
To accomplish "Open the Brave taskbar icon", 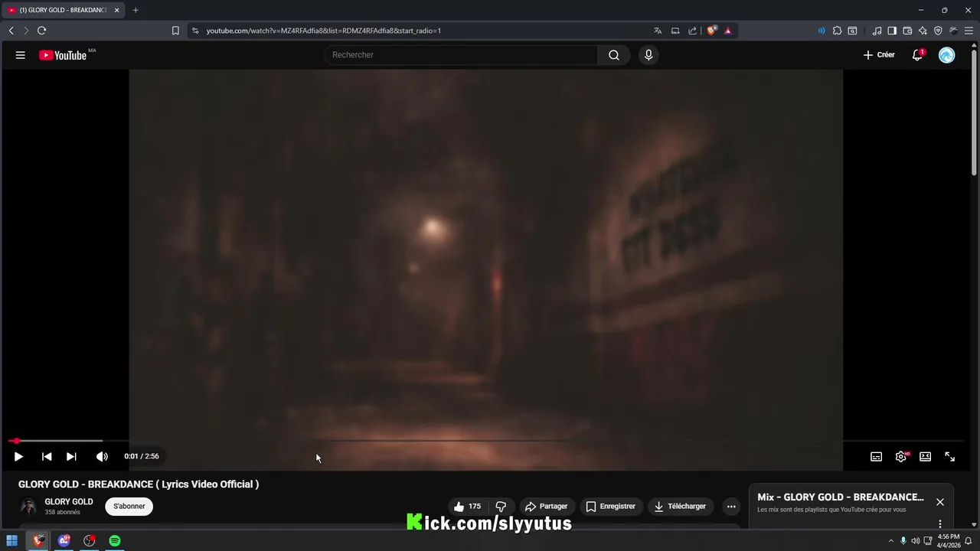I will coord(38,541).
